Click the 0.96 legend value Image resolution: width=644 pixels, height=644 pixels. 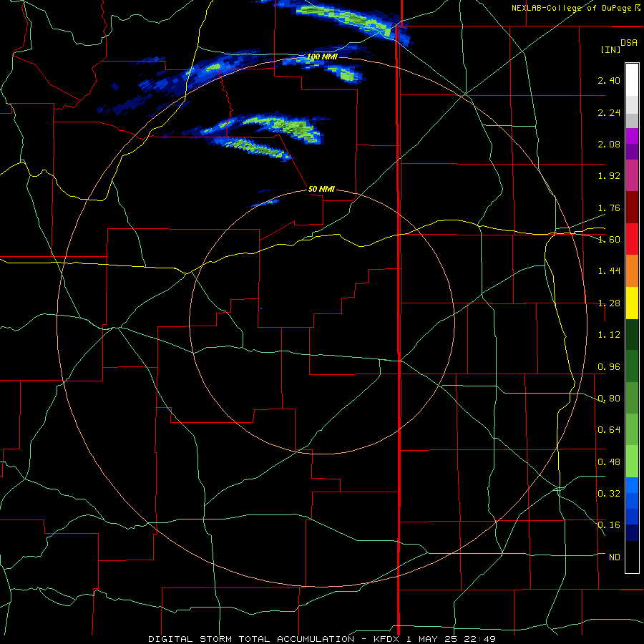pos(609,366)
